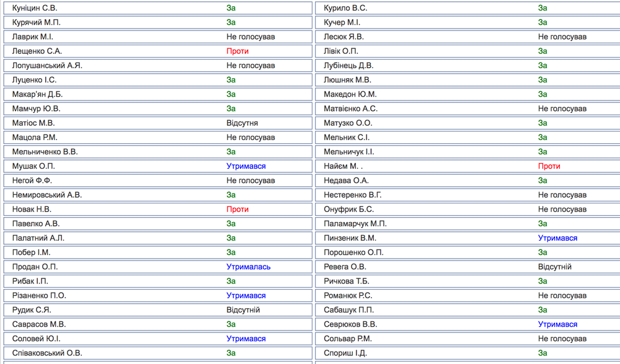Click the name 'Курило В.С.'
Image resolution: width=620 pixels, height=364 pixels.
pos(345,8)
